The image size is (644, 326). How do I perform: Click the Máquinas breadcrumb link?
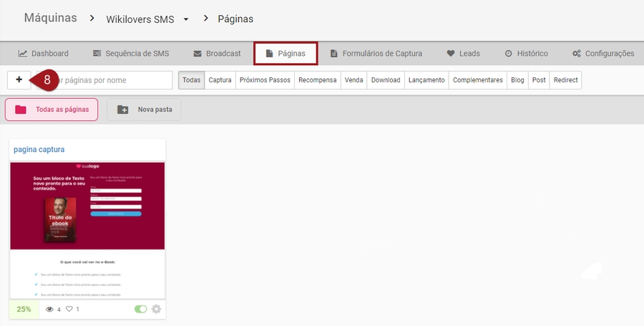(x=50, y=18)
